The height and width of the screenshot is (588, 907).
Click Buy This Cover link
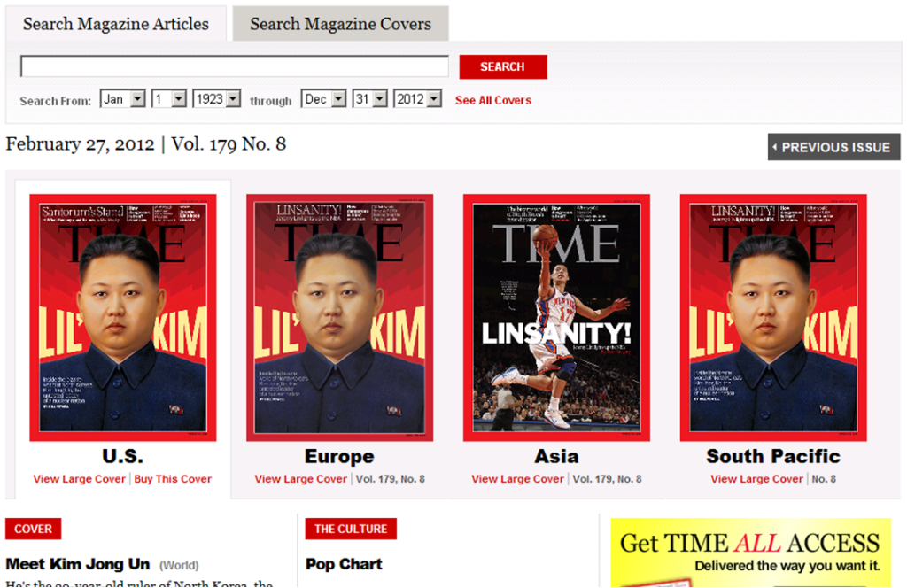(x=173, y=479)
